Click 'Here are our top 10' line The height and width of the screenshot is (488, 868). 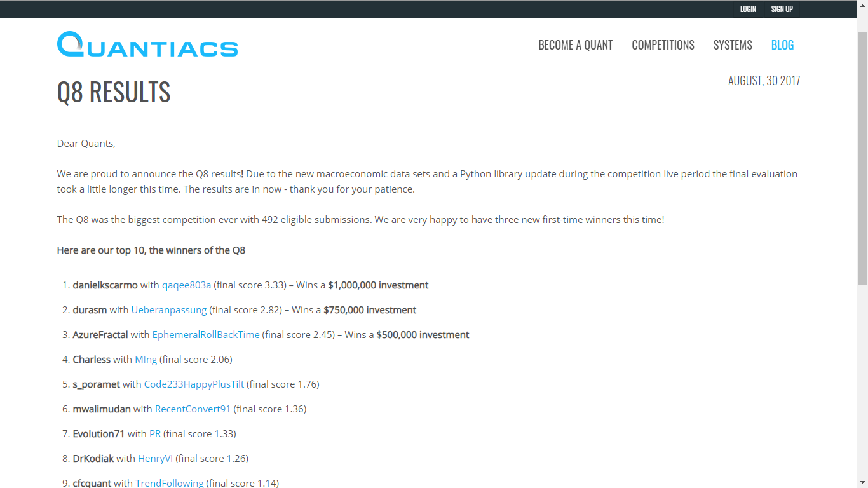coord(151,250)
